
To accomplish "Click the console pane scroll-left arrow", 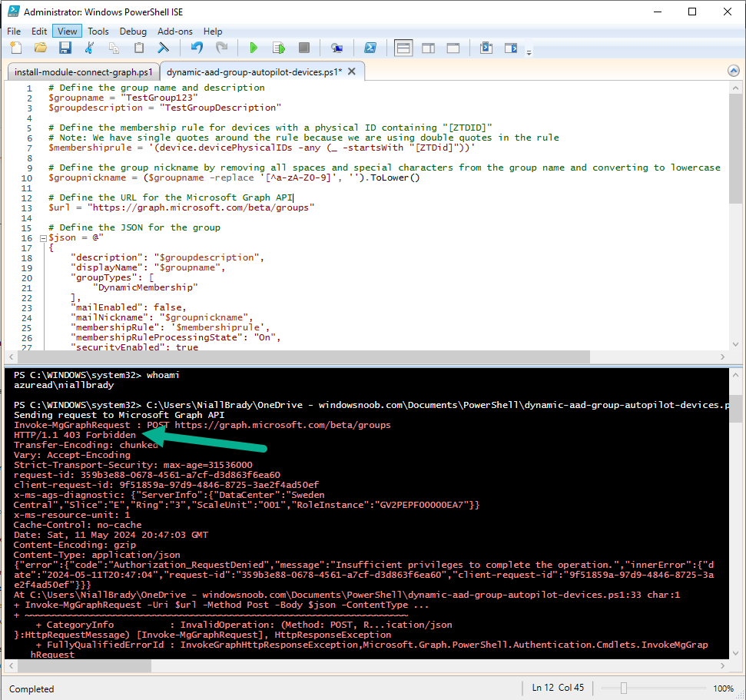I will [12, 665].
